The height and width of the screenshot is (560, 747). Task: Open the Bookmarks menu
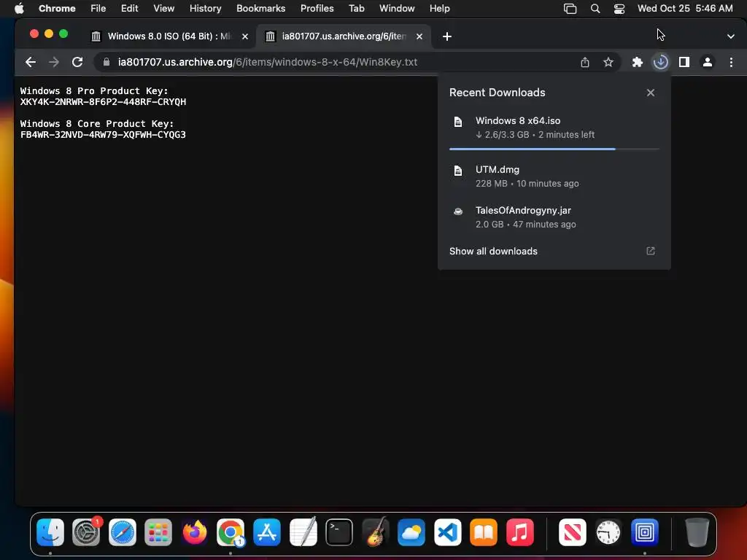[260, 8]
